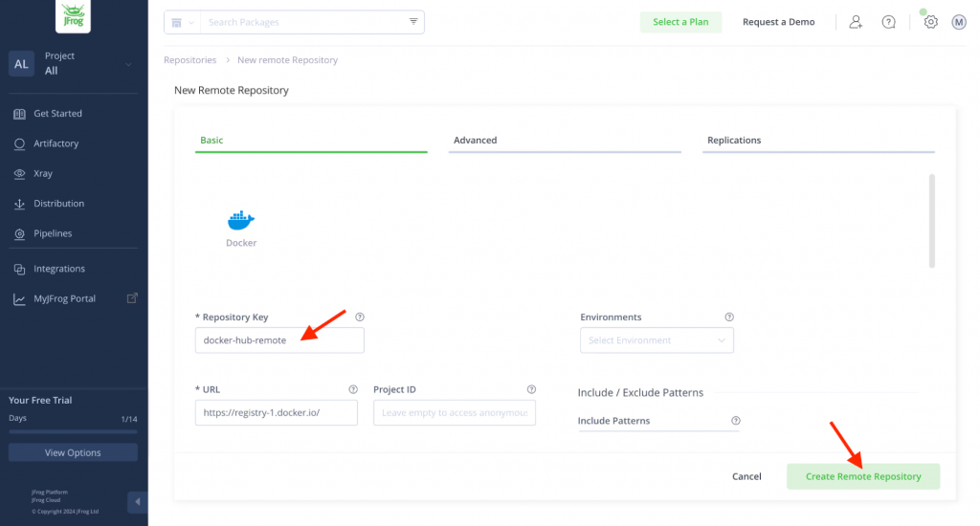Collapse the sidebar with arrow button
Screen dimensions: 980x526
(x=138, y=502)
